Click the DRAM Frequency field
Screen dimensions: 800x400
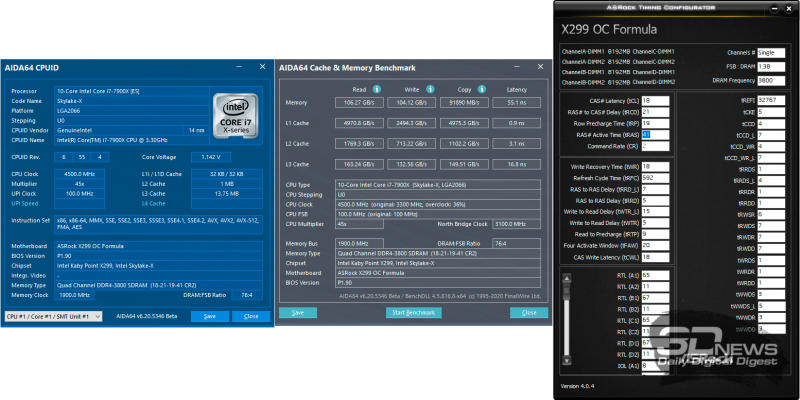[771, 81]
